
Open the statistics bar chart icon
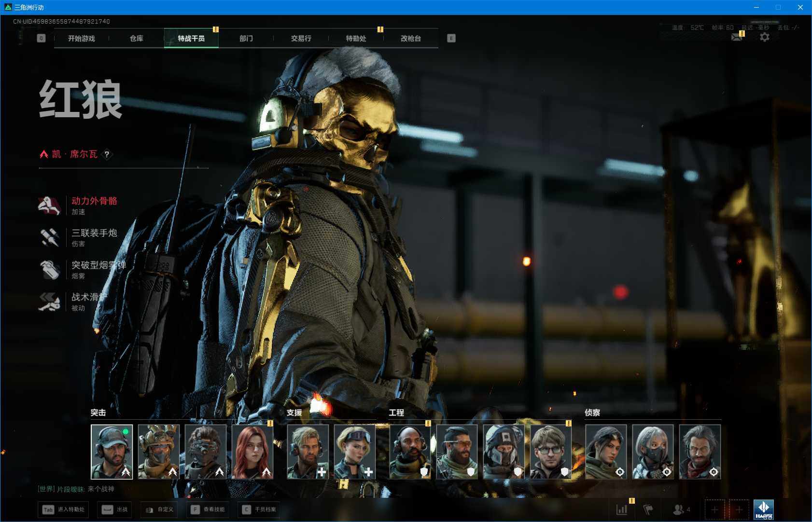[622, 509]
